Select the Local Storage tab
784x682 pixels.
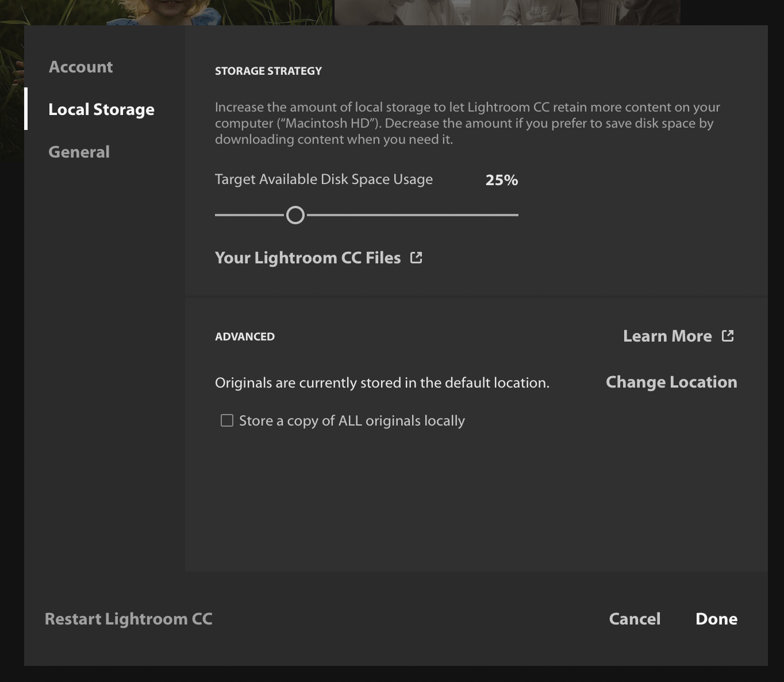tap(101, 109)
